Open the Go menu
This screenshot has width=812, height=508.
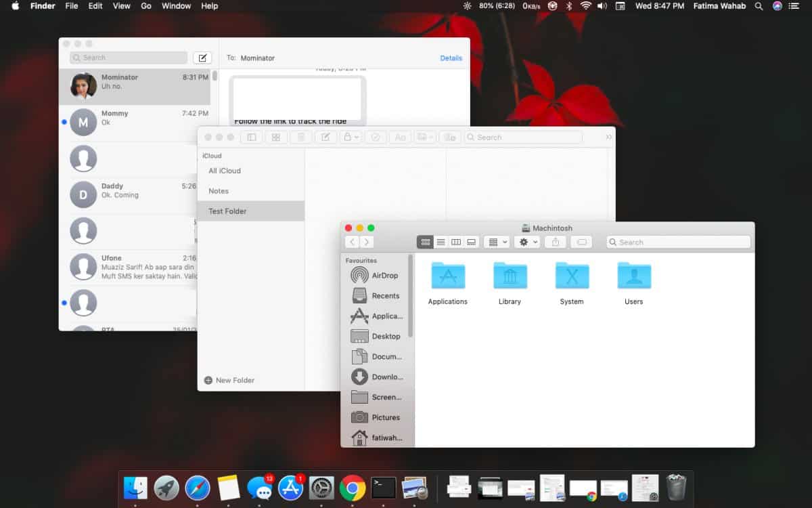[x=146, y=6]
